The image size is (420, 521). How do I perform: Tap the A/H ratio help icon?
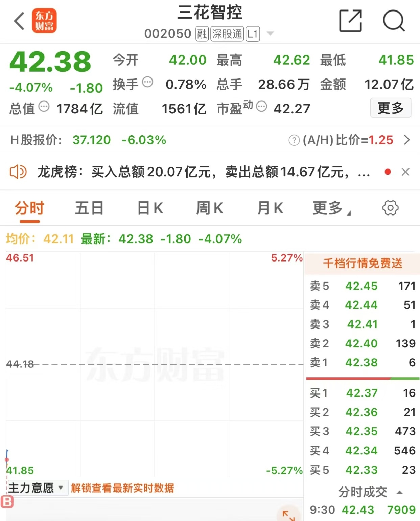click(294, 140)
